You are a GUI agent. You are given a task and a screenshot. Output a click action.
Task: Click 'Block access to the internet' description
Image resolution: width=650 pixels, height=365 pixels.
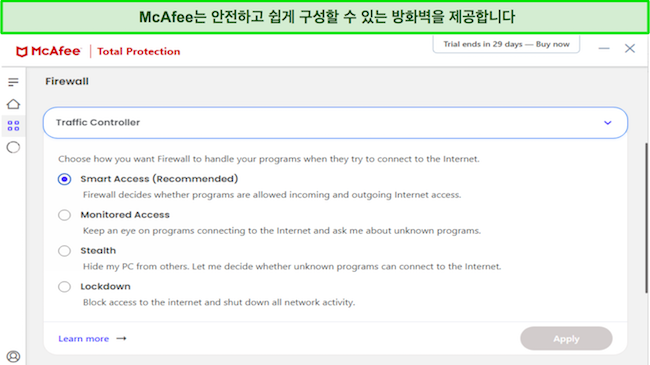pos(219,302)
